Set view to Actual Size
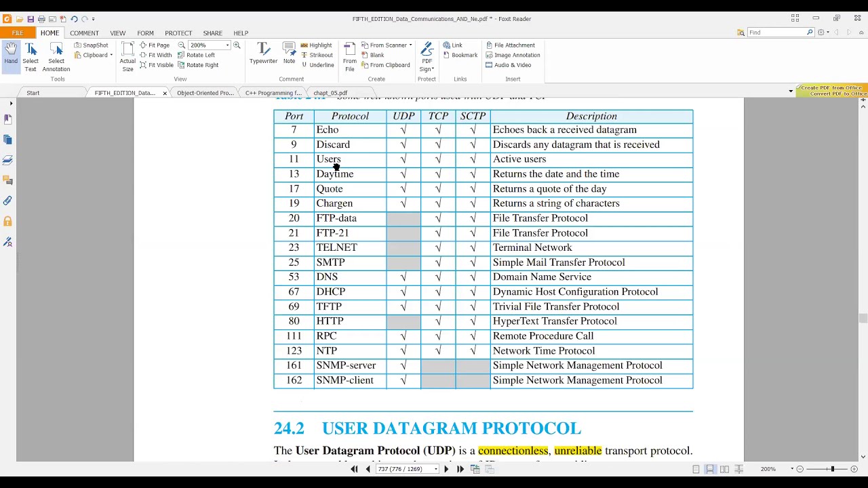 127,57
